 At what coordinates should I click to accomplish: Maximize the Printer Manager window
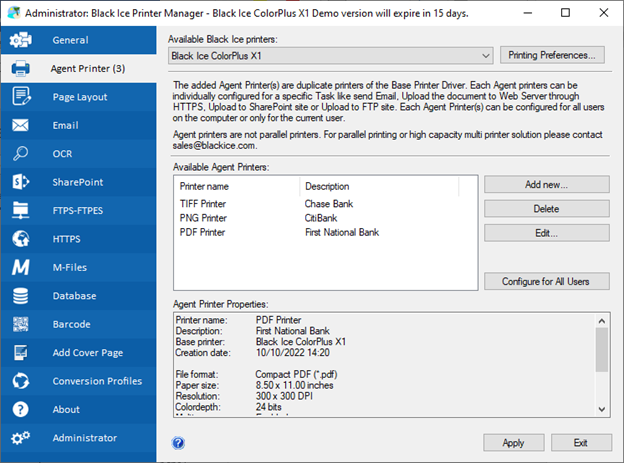(565, 13)
